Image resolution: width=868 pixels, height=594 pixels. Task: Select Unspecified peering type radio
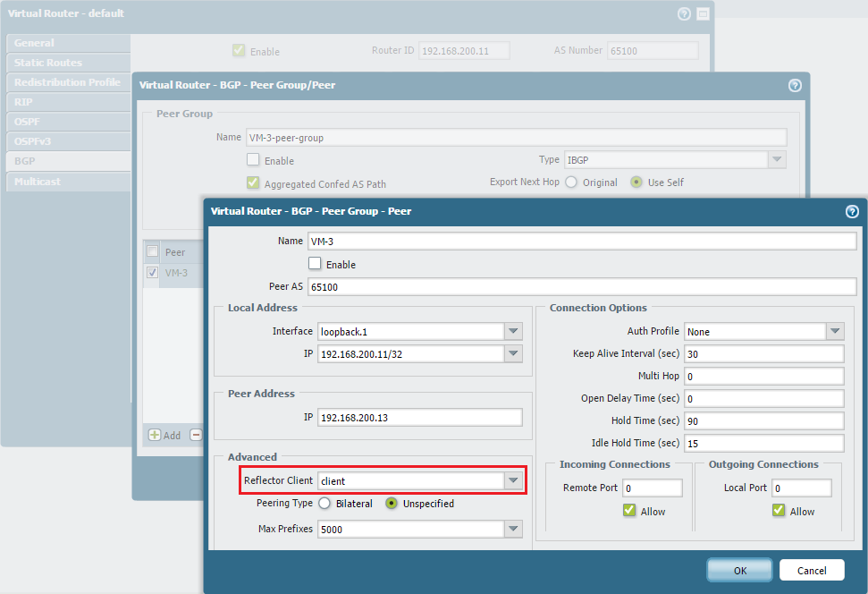tap(392, 504)
